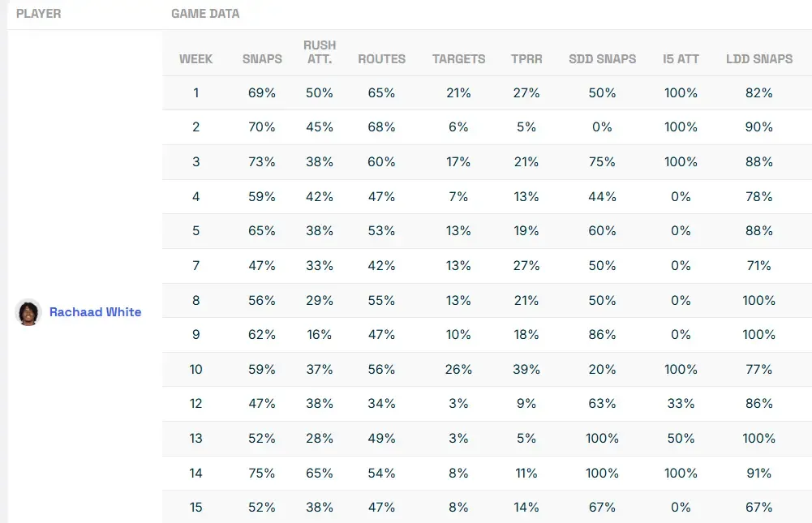Viewport: 812px width, 523px height.
Task: Sort by TARGETS column header
Action: [x=458, y=59]
